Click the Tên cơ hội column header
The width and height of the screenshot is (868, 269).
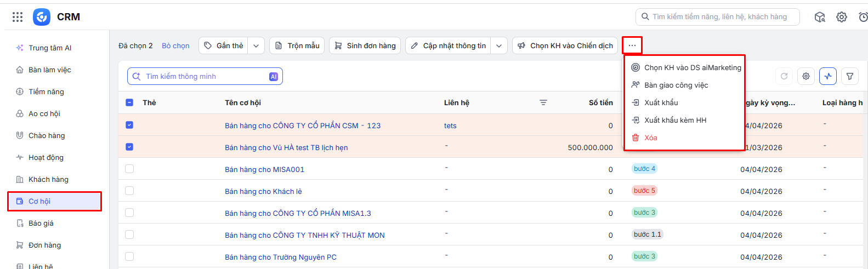coord(243,102)
